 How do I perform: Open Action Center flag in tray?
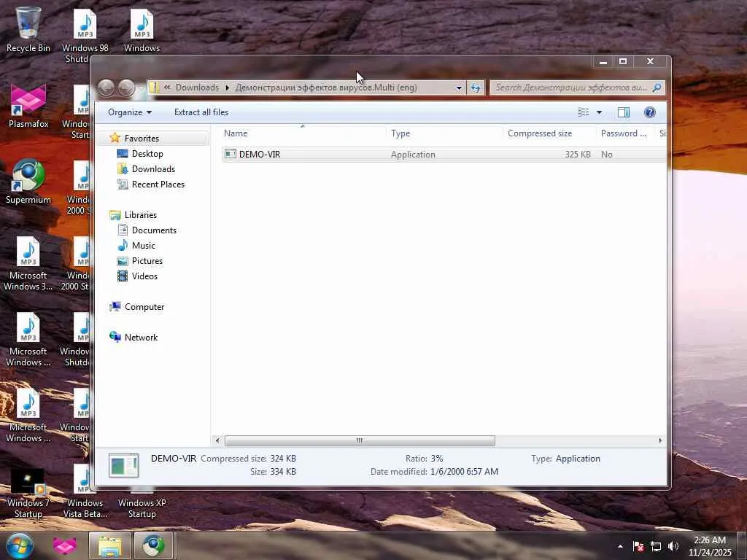(638, 546)
